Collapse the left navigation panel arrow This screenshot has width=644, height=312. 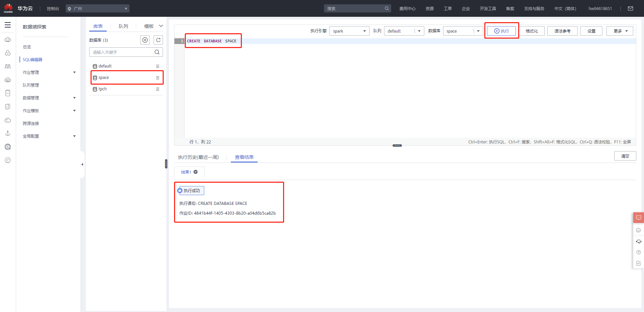point(82,165)
